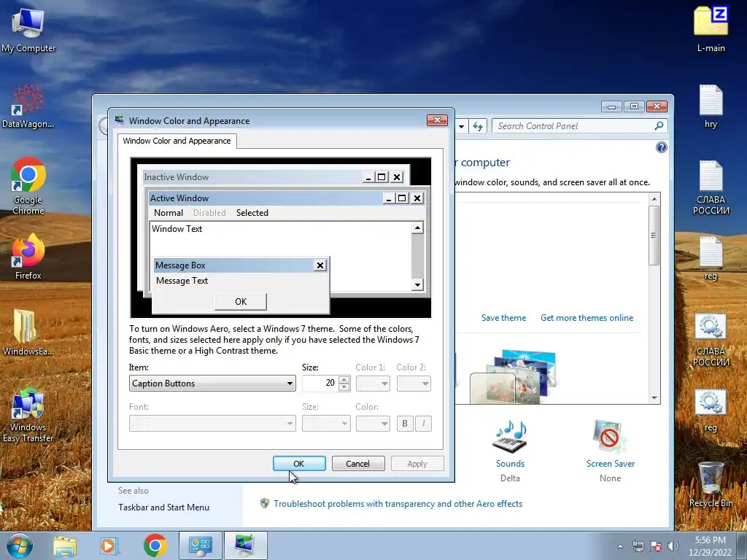Click search magnifier in Control Panel
This screenshot has width=747, height=560.
[x=659, y=125]
